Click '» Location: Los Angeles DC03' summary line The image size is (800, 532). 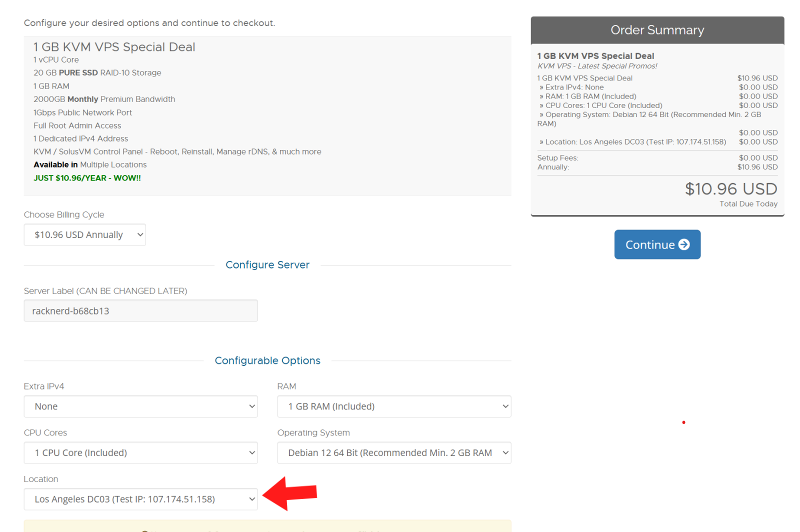[x=657, y=142]
